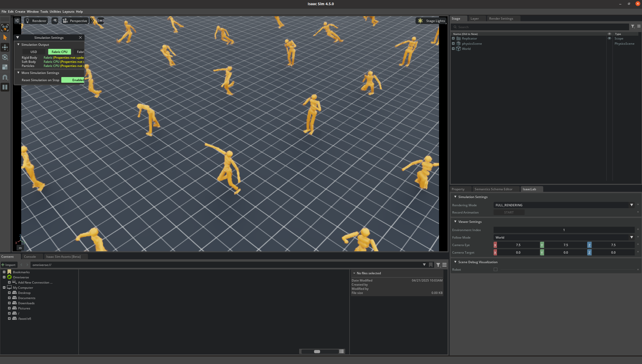Select the arrow selection tool
Image resolution: width=642 pixels, height=364 pixels.
pos(5,37)
